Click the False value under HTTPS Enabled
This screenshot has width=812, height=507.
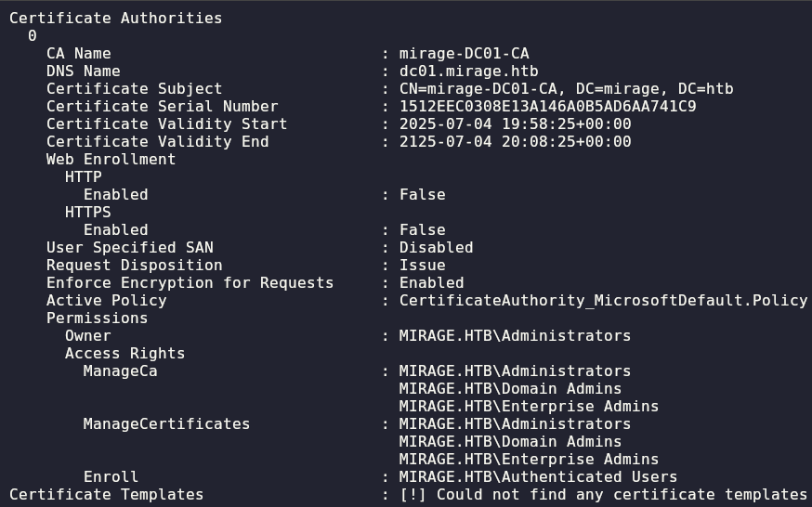[x=422, y=229]
